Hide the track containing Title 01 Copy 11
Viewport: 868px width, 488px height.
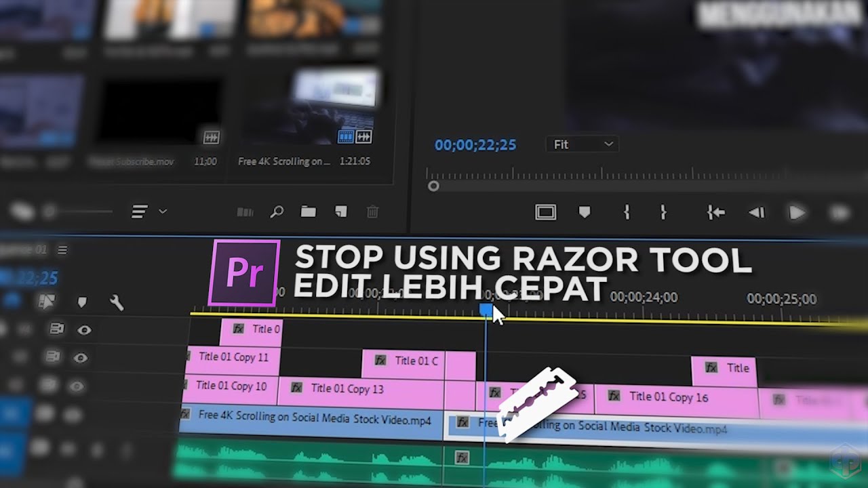click(81, 358)
